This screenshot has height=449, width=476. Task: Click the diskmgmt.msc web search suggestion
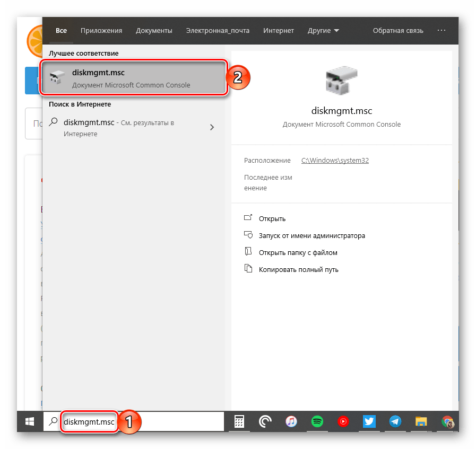tap(134, 128)
